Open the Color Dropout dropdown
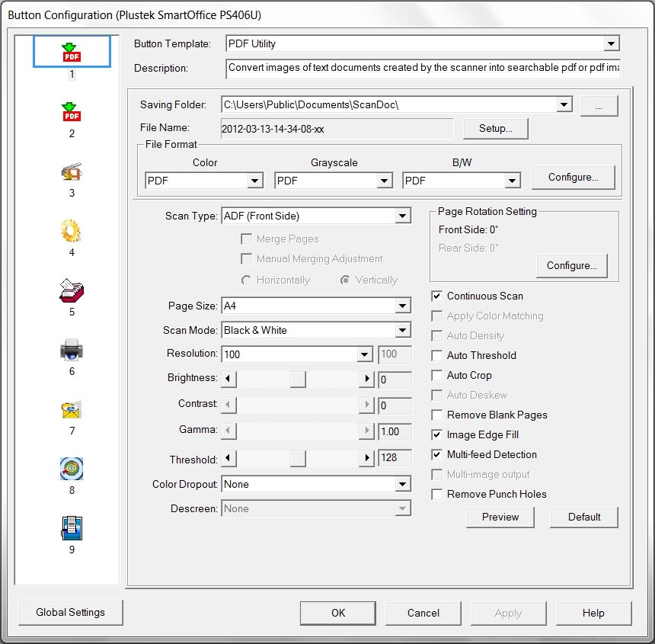Viewport: 655px width, 644px height. [402, 484]
